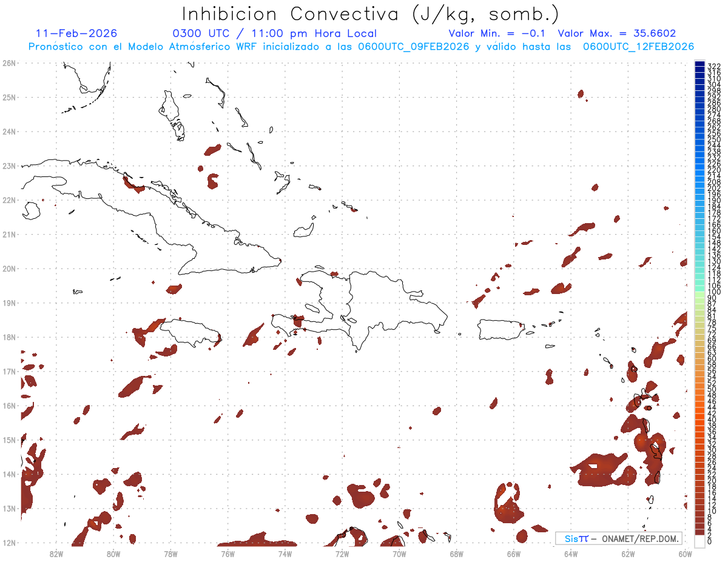Click the "80W" longitude label
This screenshot has height=562, width=728.
point(113,554)
